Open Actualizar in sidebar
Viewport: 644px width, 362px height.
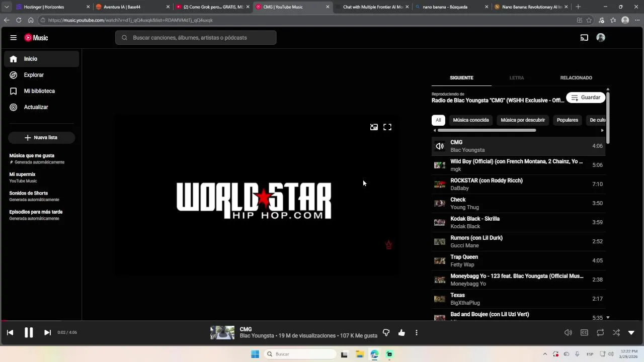[42, 107]
